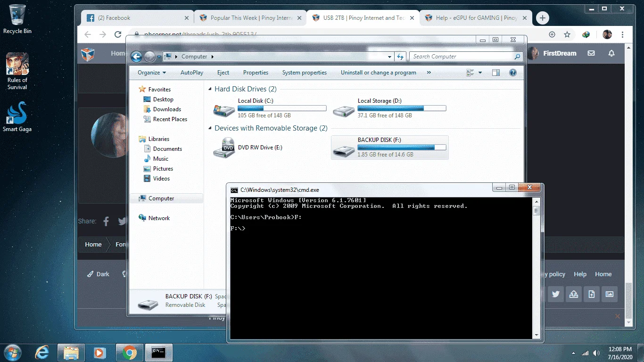Screen dimensions: 644x362
Task: Open Chrome three-dot menu
Action: tap(623, 34)
